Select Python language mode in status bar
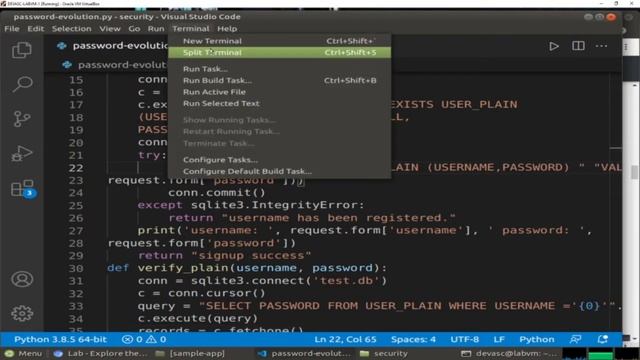The height and width of the screenshot is (360, 640). click(x=537, y=339)
